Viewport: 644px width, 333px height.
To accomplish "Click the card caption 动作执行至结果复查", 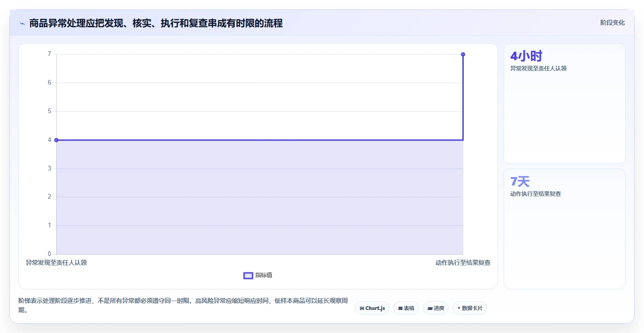I will tap(536, 194).
